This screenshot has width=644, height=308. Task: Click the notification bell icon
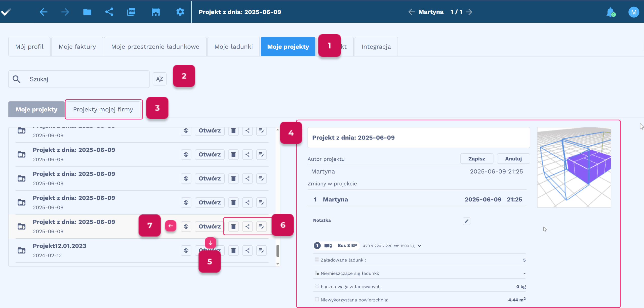pyautogui.click(x=610, y=12)
